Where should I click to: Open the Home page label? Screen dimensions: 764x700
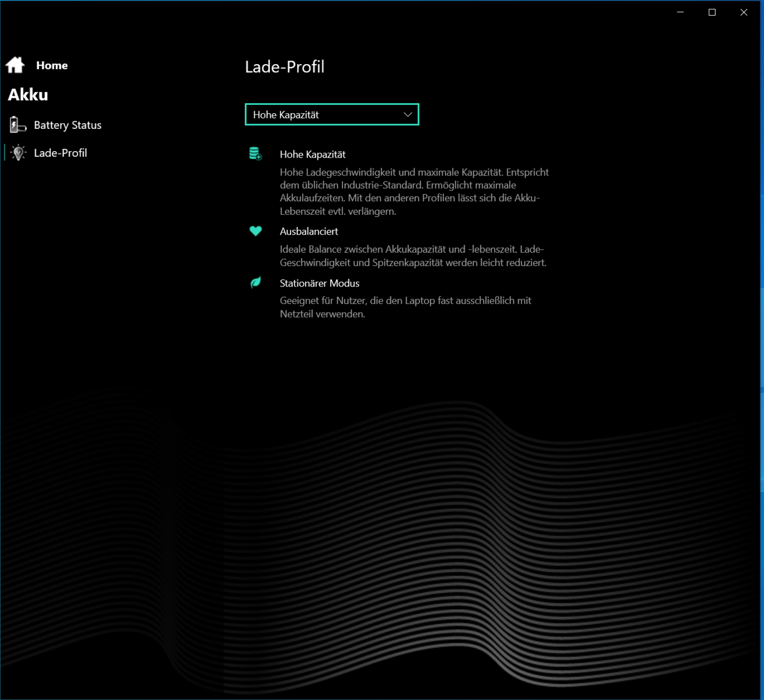coord(52,65)
